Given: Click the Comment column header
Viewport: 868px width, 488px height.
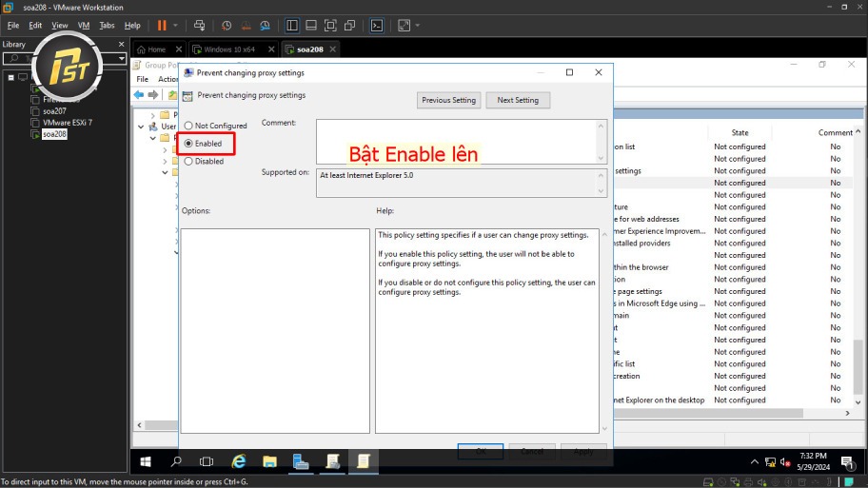Looking at the screenshot, I should tap(835, 133).
